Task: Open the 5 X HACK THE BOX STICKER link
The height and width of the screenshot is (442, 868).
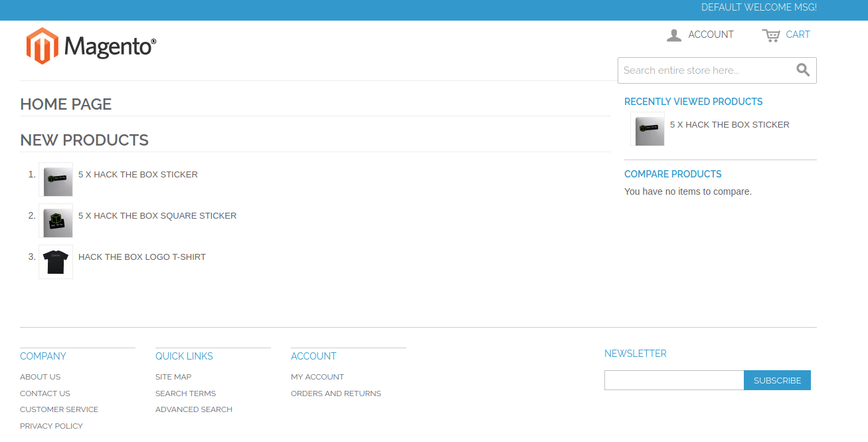Action: coord(137,174)
